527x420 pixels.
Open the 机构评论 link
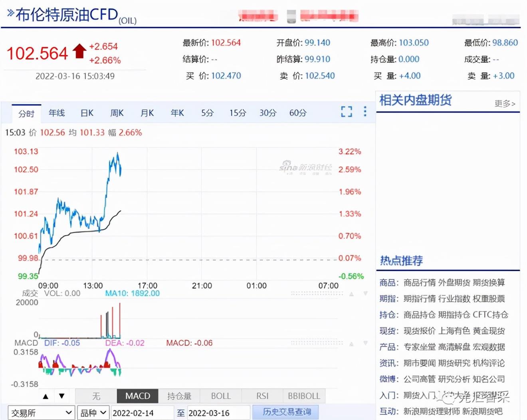click(x=489, y=363)
